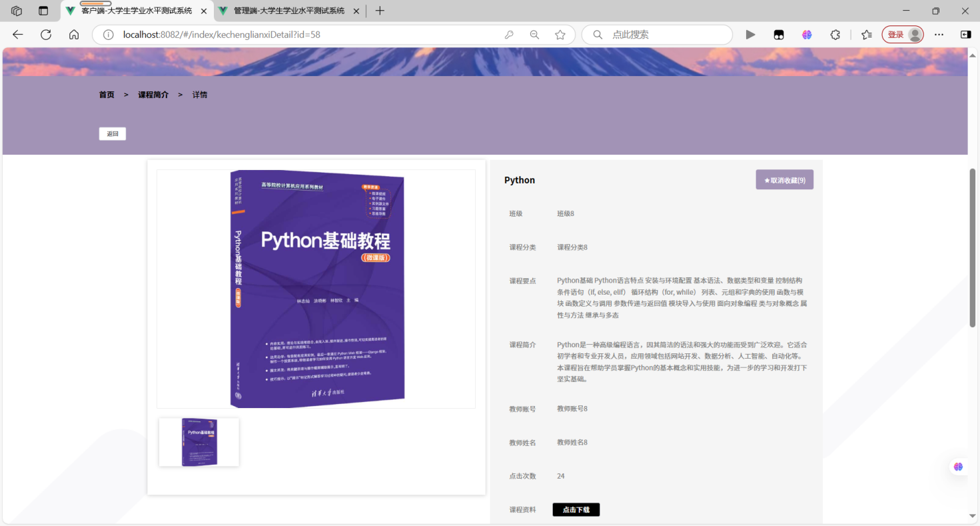This screenshot has width=980, height=526.
Task: View site information for localhost
Action: pos(108,35)
